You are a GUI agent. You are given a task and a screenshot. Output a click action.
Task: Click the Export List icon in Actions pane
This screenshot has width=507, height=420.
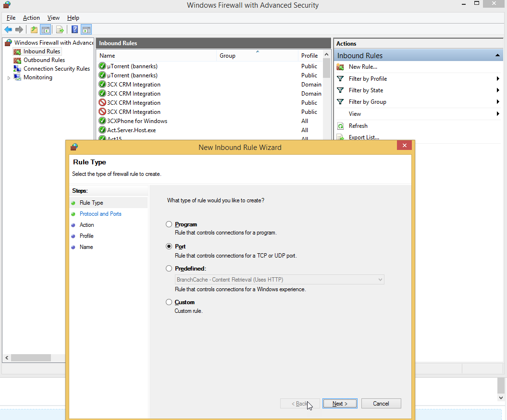tap(340, 137)
